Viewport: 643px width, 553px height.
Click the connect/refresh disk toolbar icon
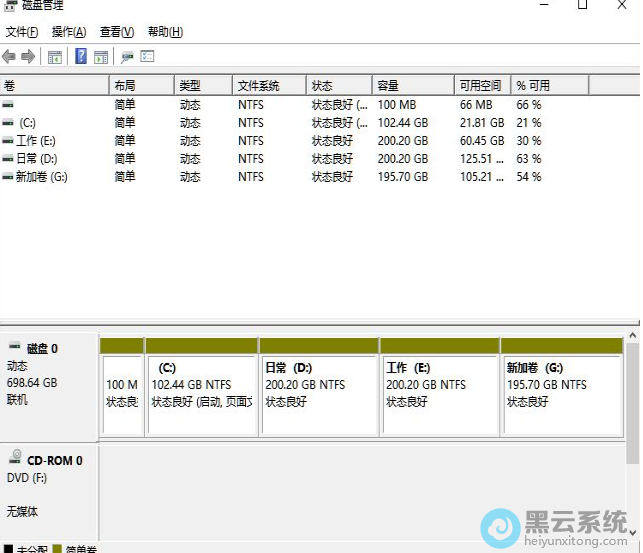click(x=127, y=57)
